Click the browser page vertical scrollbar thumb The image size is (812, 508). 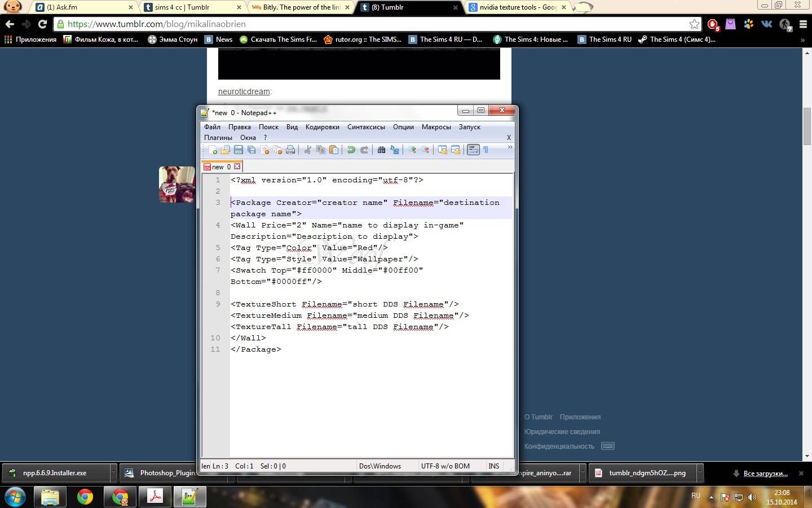click(x=806, y=125)
